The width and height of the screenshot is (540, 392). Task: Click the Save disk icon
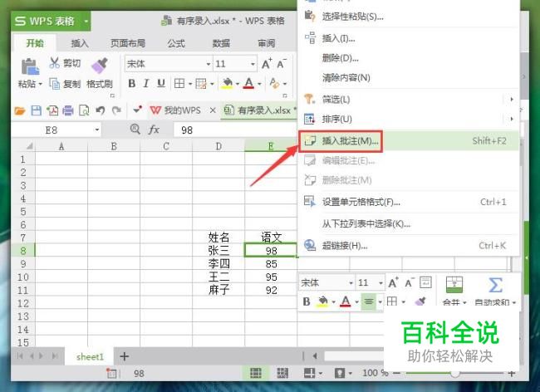[37, 110]
